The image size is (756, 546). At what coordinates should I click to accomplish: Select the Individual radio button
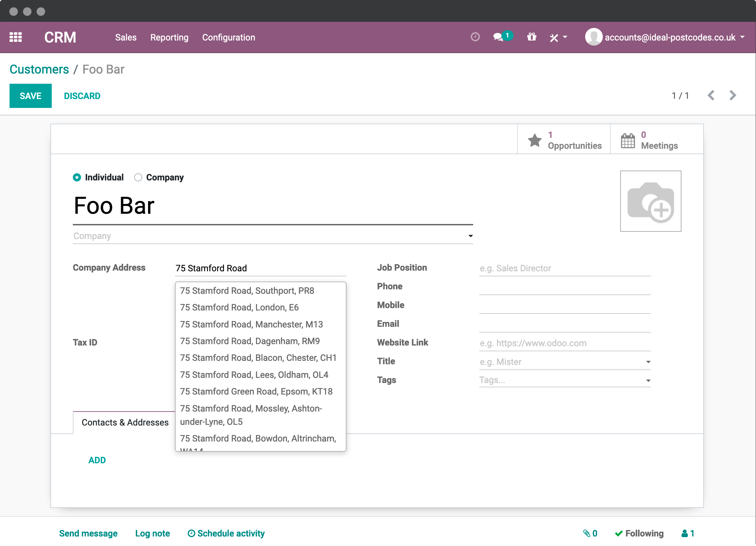click(77, 177)
